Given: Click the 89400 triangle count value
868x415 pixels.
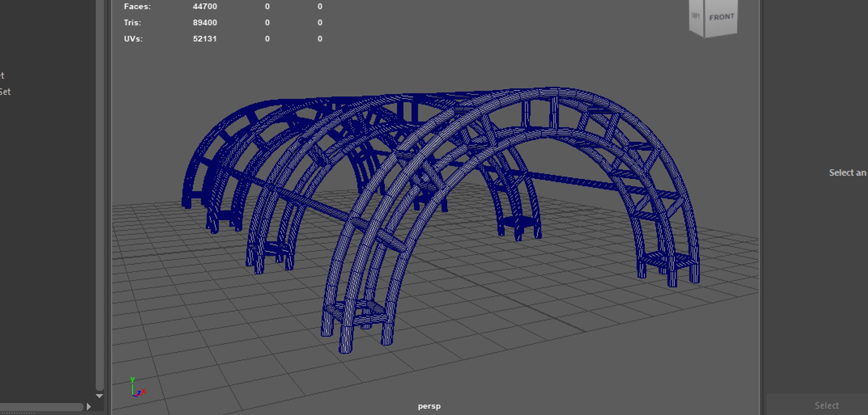Looking at the screenshot, I should pyautogui.click(x=205, y=23).
